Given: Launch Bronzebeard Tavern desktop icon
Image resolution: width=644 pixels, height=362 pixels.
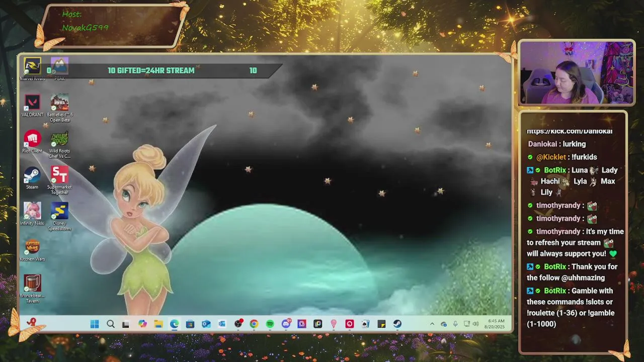Looking at the screenshot, I should coord(32,289).
